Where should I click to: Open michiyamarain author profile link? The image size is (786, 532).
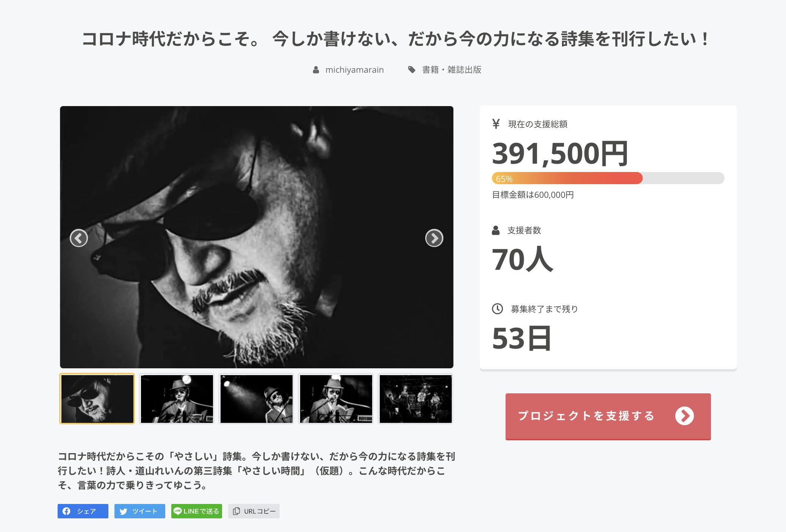(354, 70)
